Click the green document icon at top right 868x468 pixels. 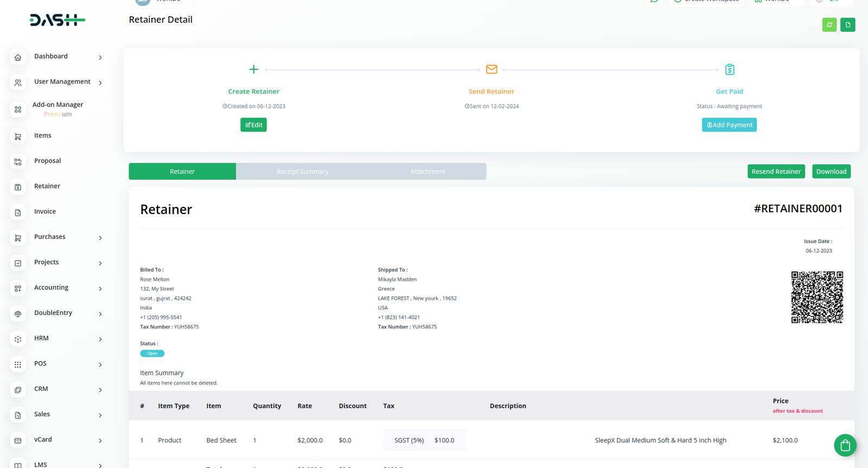click(847, 25)
